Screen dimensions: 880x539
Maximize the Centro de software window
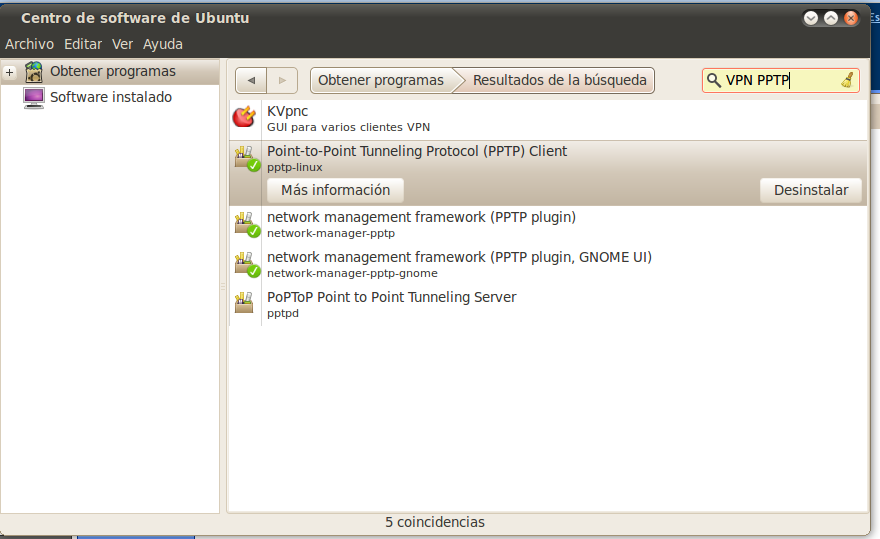[x=831, y=19]
